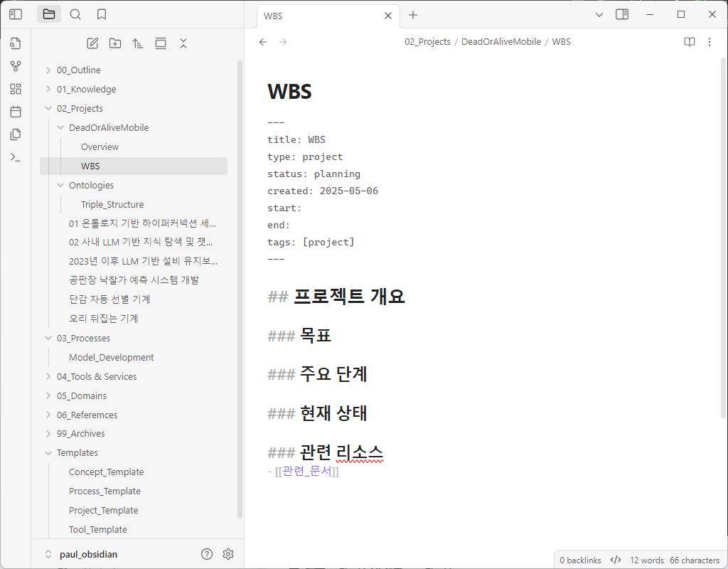Image resolution: width=728 pixels, height=569 pixels.
Task: Open Obsidian settings gear
Action: point(228,553)
